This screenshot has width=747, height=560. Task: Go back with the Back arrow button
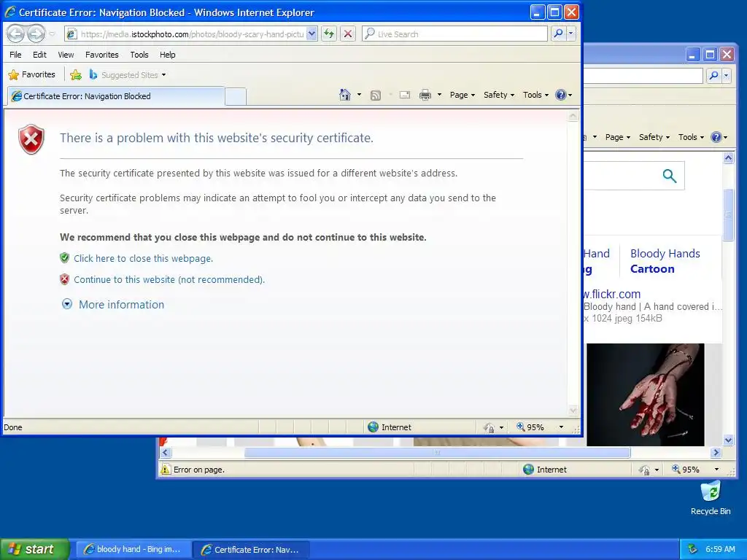(16, 34)
